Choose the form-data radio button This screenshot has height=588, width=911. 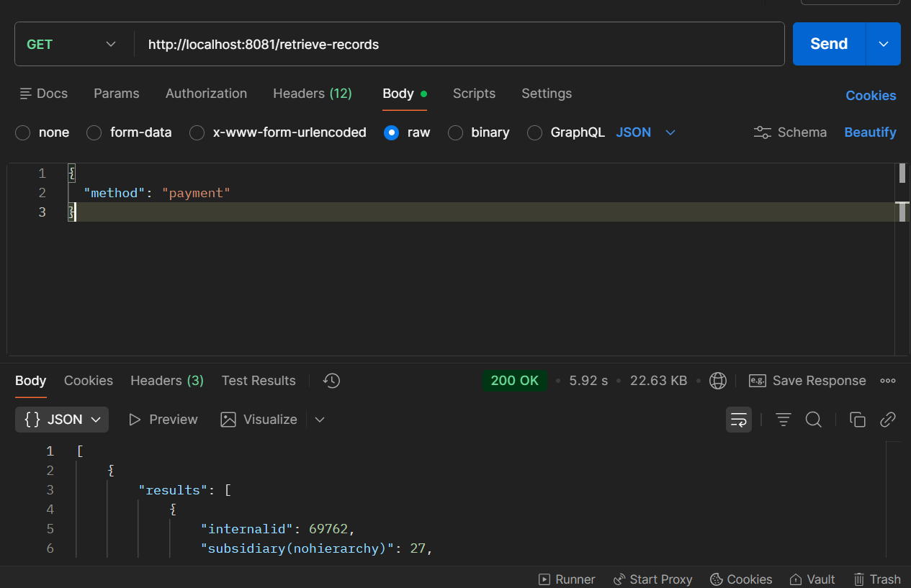tap(94, 132)
